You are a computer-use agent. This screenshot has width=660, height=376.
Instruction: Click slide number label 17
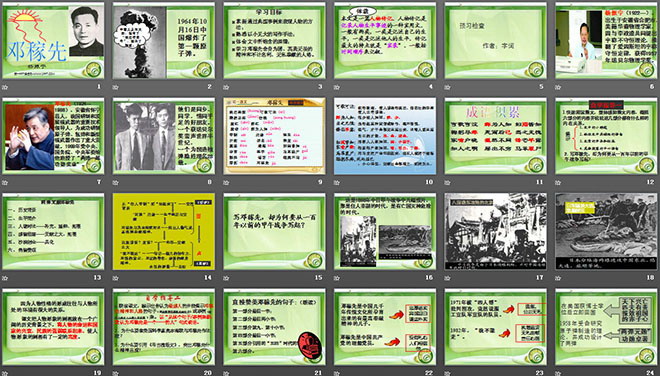[x=540, y=277]
